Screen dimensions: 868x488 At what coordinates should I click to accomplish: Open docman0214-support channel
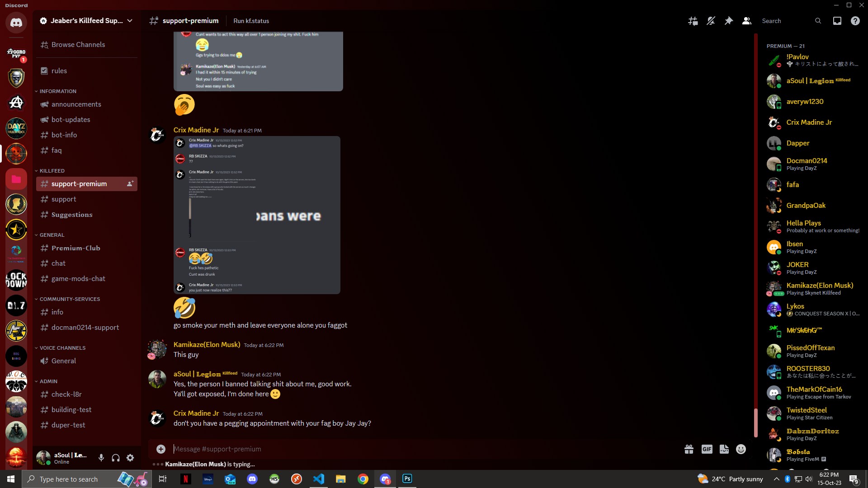[87, 328]
